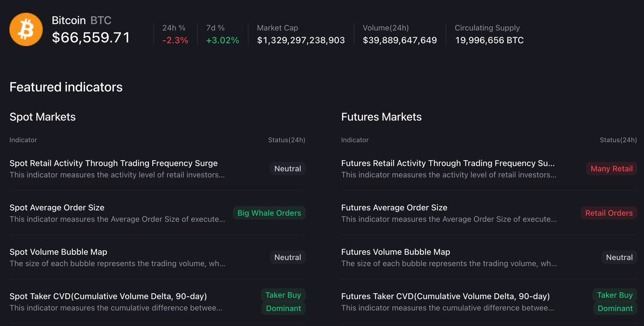Click the red Many Retail status badge
This screenshot has height=326, width=644.
point(611,169)
